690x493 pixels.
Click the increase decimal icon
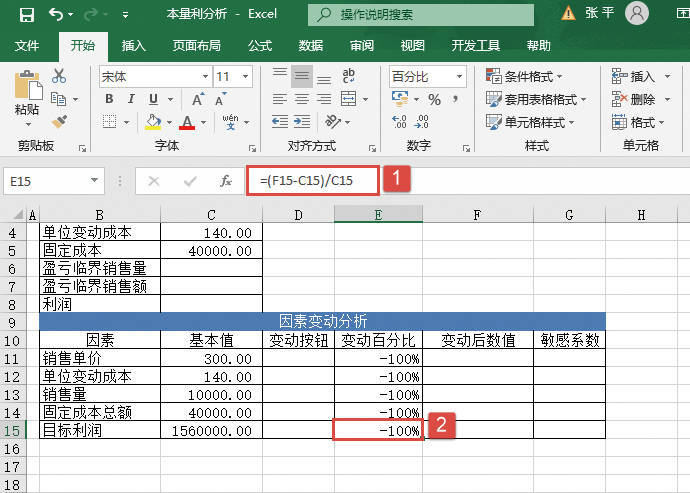[x=399, y=121]
